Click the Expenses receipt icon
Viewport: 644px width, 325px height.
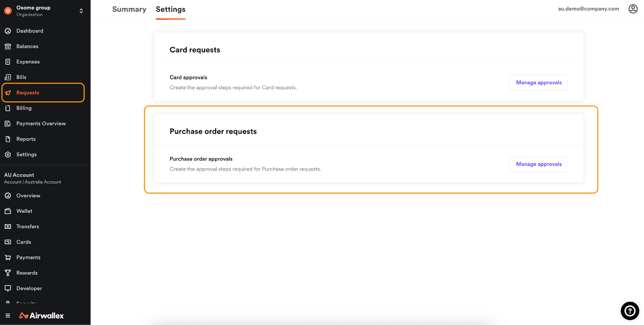8,62
